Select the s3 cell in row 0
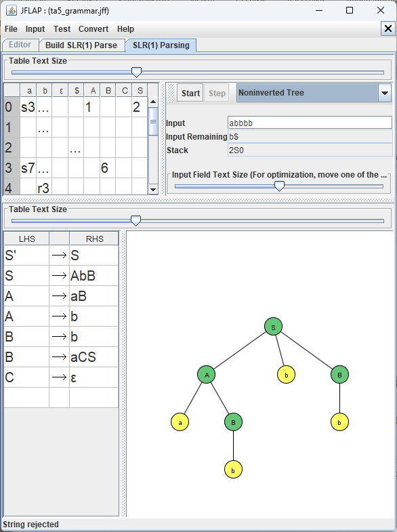 click(28, 107)
